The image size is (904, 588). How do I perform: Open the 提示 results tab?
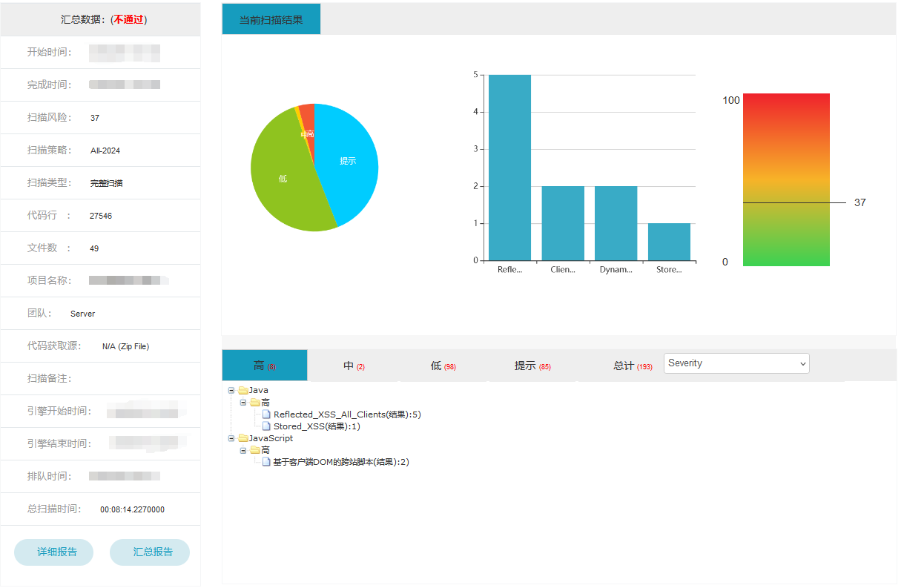tap(532, 366)
